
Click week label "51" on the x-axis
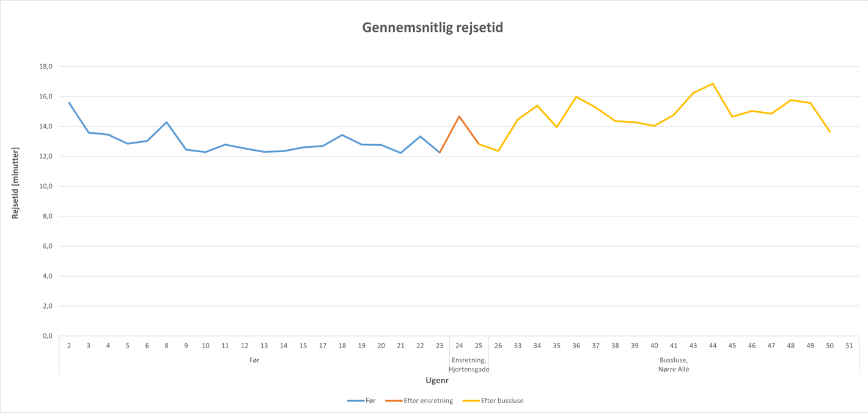tap(849, 346)
